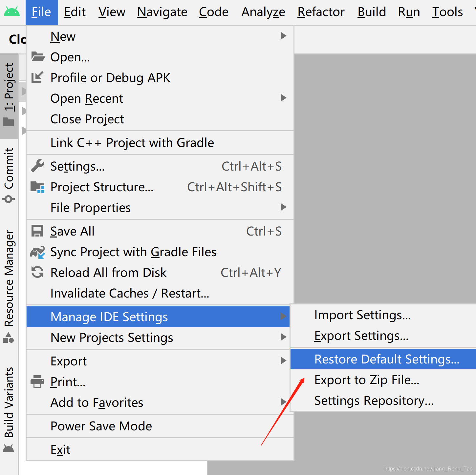The width and height of the screenshot is (476, 475).
Task: Click the Save All floppy disk icon
Action: pyautogui.click(x=37, y=231)
